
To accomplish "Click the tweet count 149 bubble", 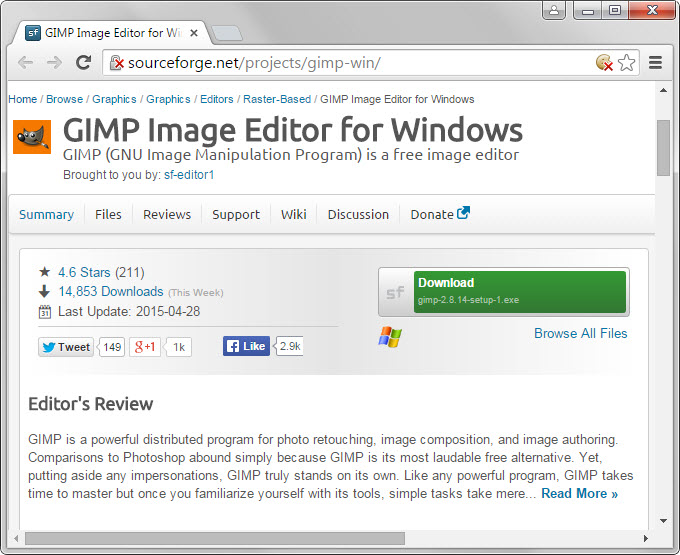I will tap(112, 347).
